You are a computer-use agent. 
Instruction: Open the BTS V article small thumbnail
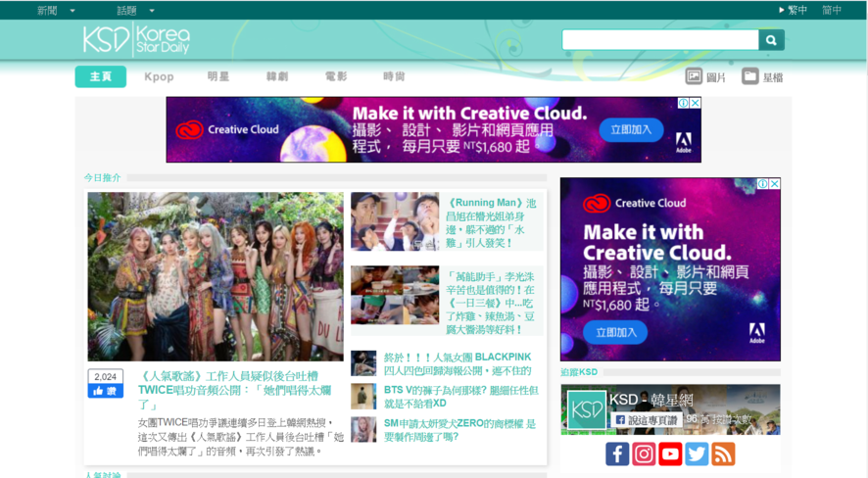[x=363, y=397]
